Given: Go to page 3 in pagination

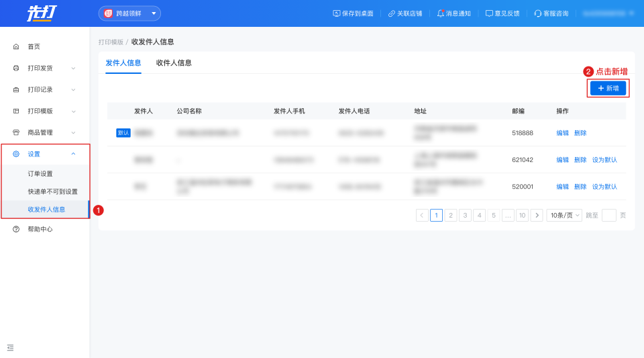Looking at the screenshot, I should point(465,216).
